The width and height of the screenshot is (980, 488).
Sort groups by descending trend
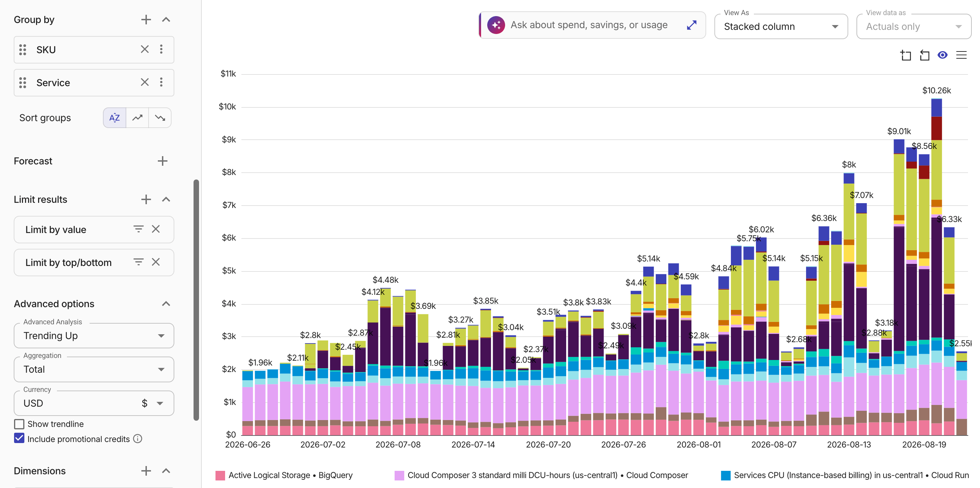click(x=160, y=117)
